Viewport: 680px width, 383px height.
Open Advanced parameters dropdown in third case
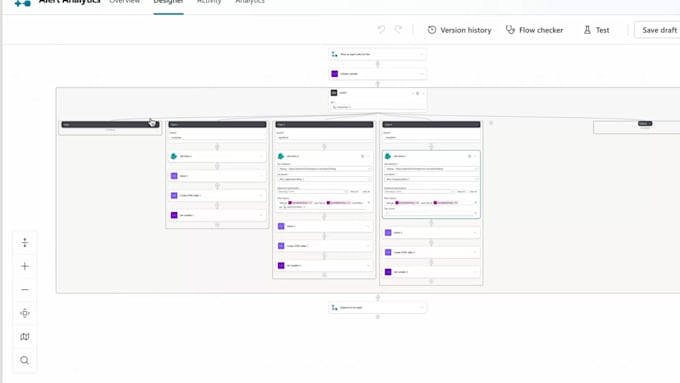click(313, 191)
